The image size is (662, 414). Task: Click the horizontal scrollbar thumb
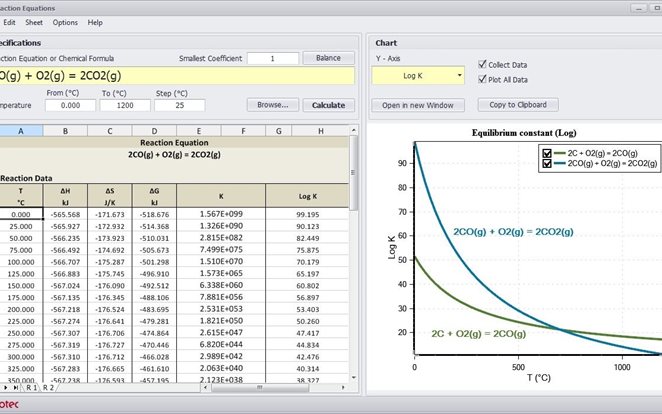[x=260, y=387]
